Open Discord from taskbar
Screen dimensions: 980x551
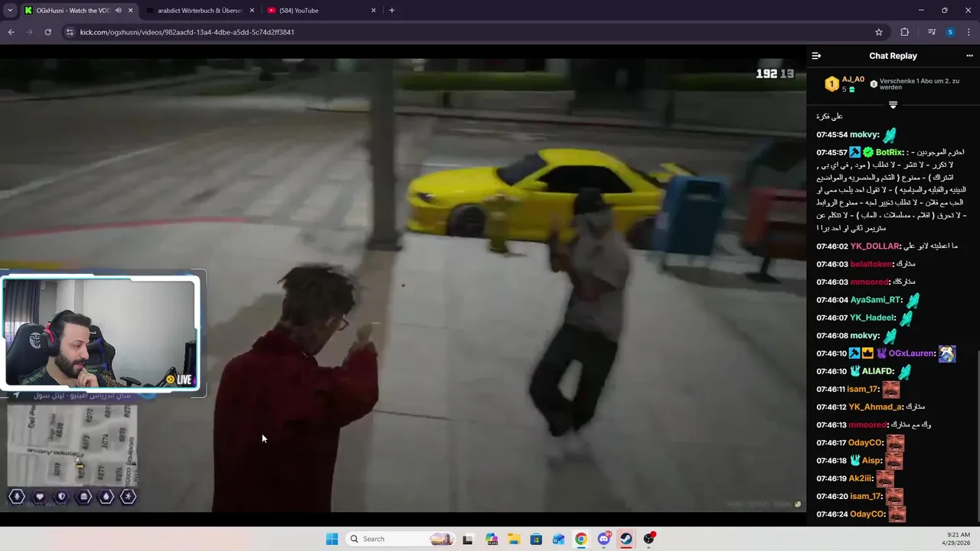click(x=604, y=539)
